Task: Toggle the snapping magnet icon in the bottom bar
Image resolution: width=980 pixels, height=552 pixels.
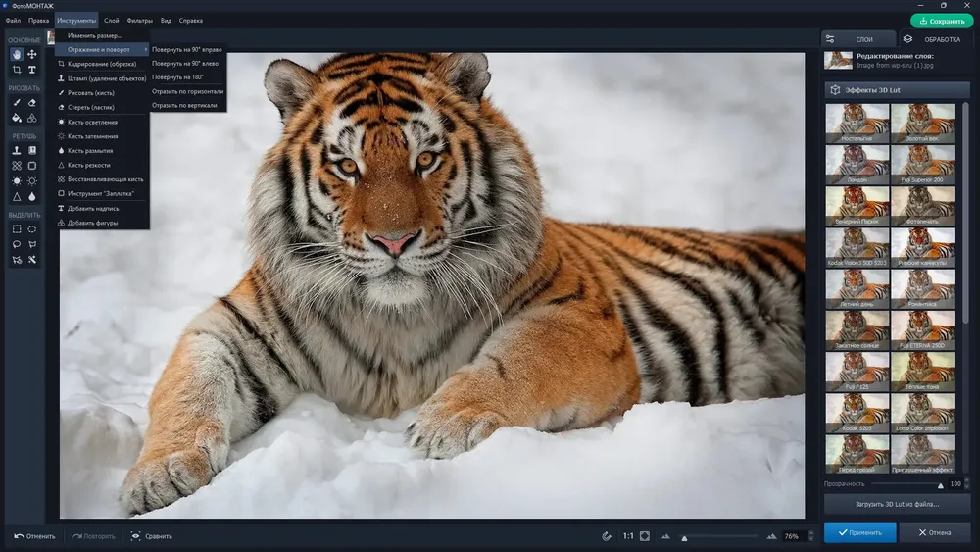Action: [x=607, y=536]
